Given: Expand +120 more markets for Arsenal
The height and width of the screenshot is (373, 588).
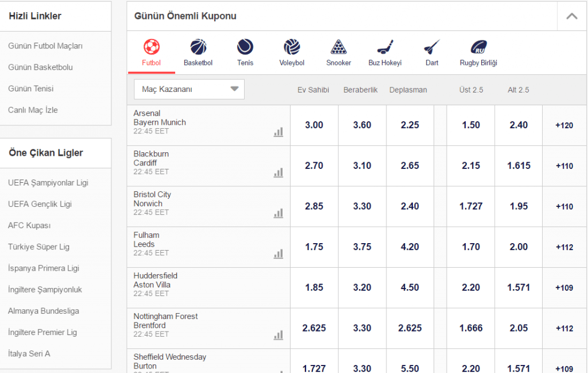Looking at the screenshot, I should click(x=564, y=125).
